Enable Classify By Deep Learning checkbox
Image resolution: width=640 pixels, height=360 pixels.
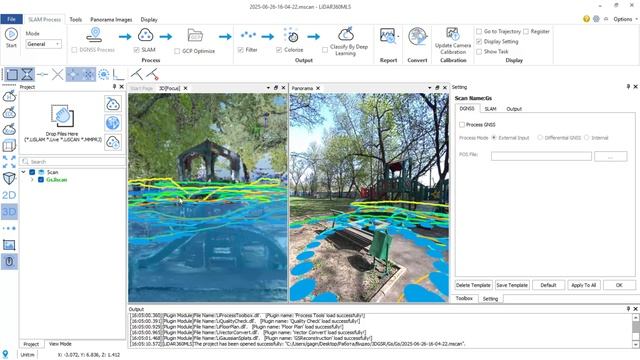[325, 50]
